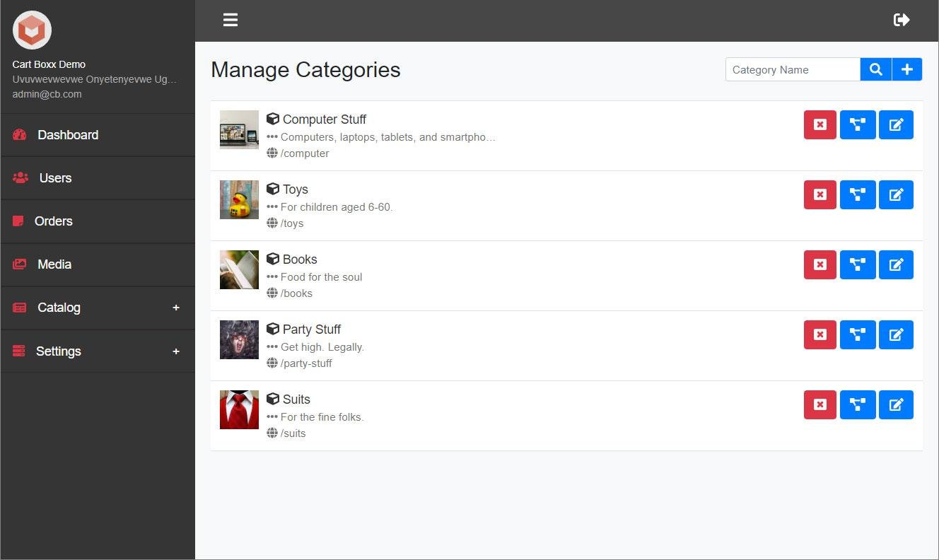Open the subcategory tree icon for Toys

[x=858, y=194]
